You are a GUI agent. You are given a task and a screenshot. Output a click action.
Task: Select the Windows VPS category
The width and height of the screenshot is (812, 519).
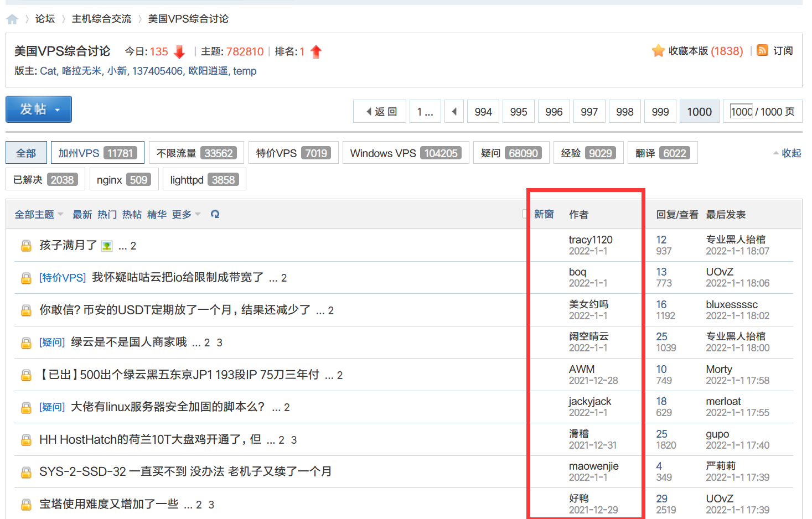point(406,153)
